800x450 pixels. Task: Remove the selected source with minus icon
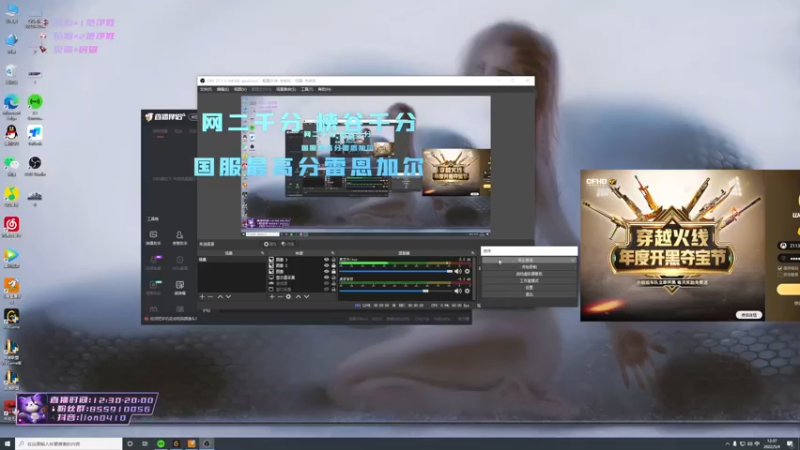point(280,296)
